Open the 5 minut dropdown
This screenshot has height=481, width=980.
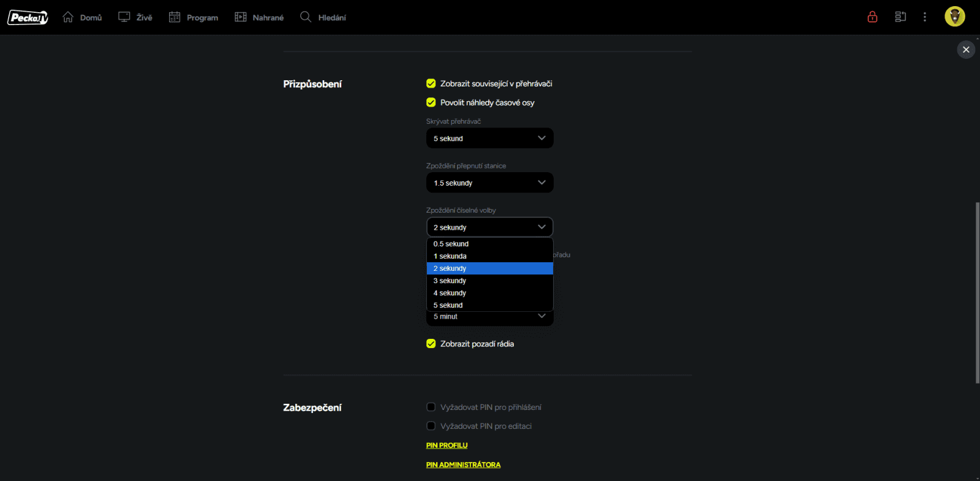pos(490,317)
